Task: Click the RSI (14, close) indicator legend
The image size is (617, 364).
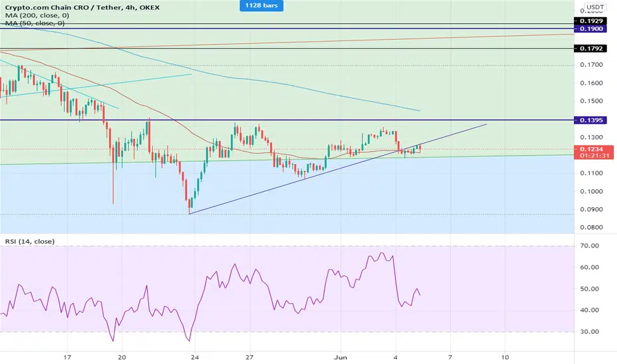Action: click(x=30, y=241)
